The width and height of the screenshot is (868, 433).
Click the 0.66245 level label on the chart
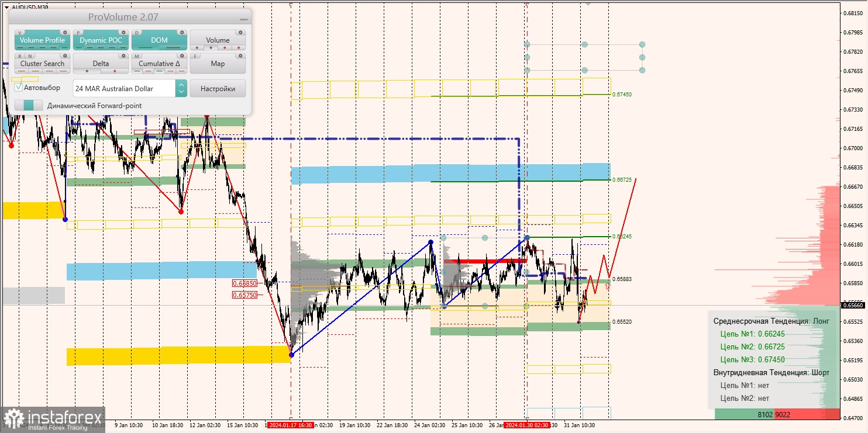[x=622, y=237]
